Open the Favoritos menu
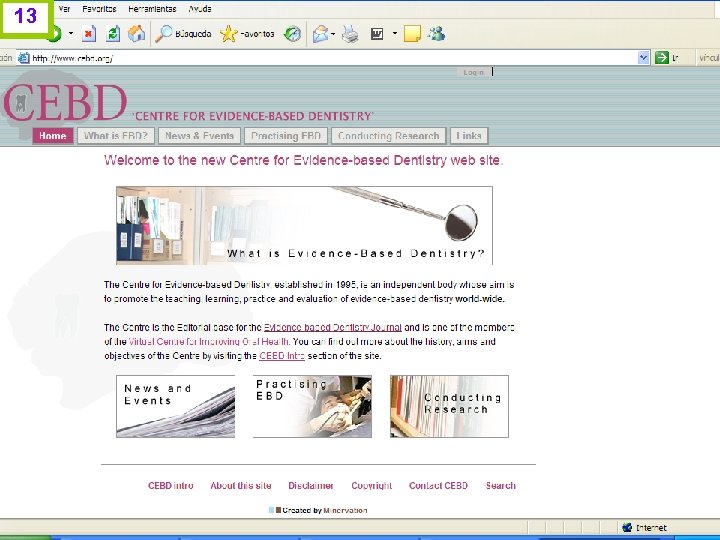 click(99, 9)
